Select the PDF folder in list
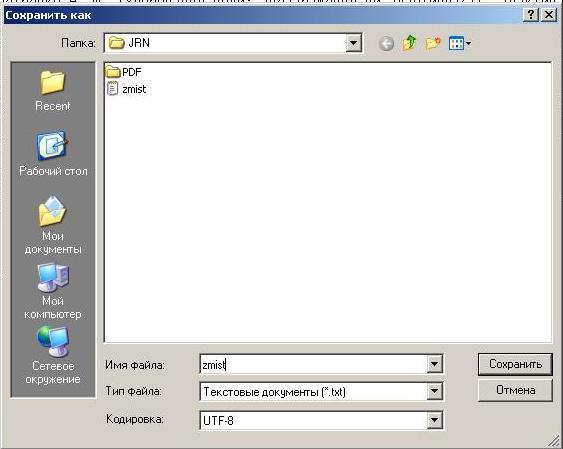 click(124, 72)
